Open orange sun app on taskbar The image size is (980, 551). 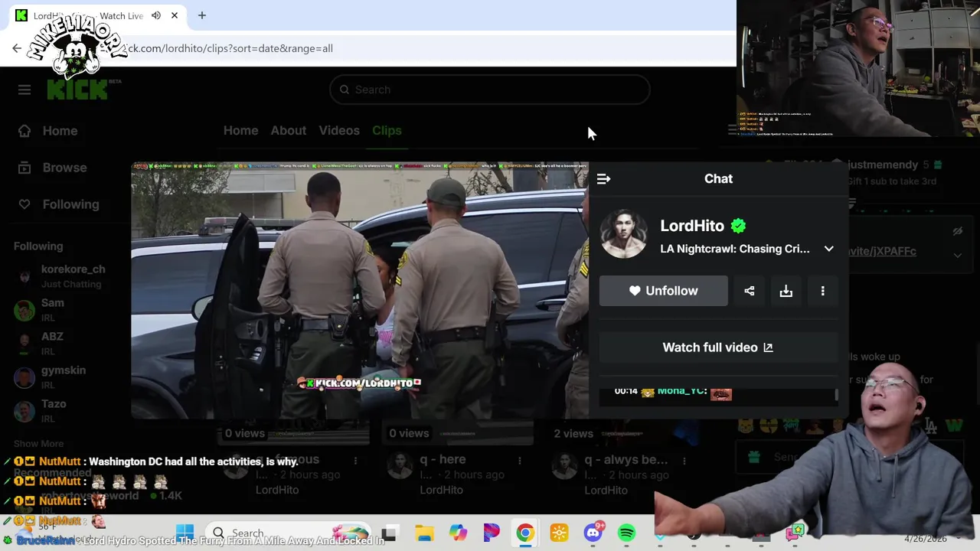(559, 533)
